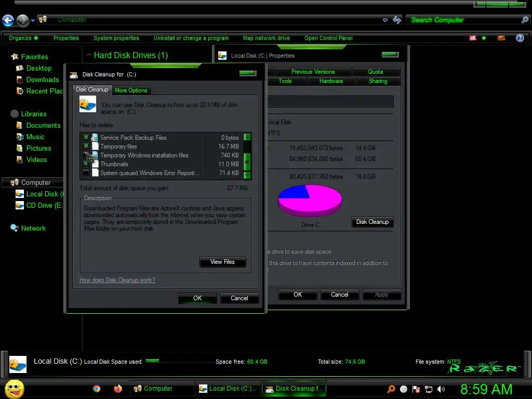Collapse the Hard Disk Drives (1) group
Image resolution: width=532 pixels, height=399 pixels.
(x=89, y=55)
